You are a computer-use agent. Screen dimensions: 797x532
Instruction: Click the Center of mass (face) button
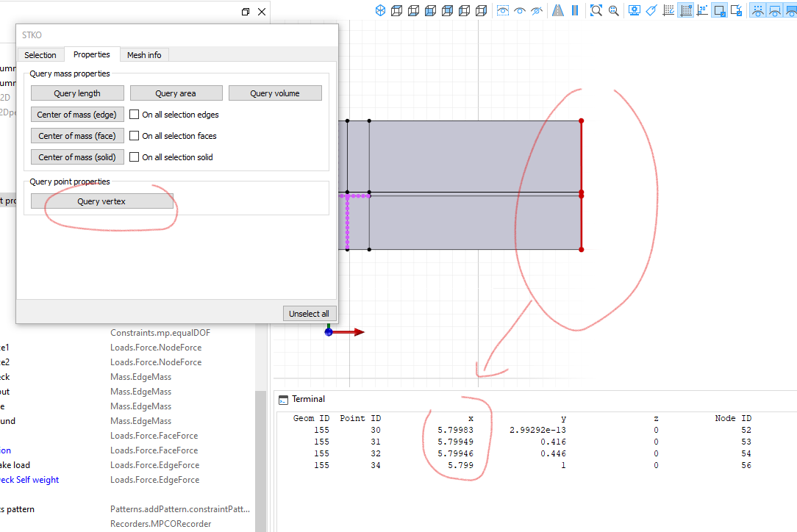77,136
